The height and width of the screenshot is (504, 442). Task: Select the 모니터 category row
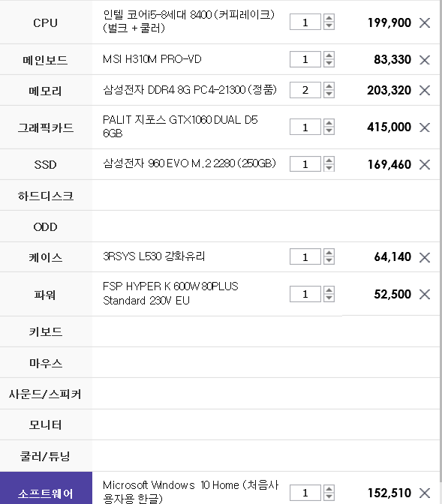click(x=46, y=425)
